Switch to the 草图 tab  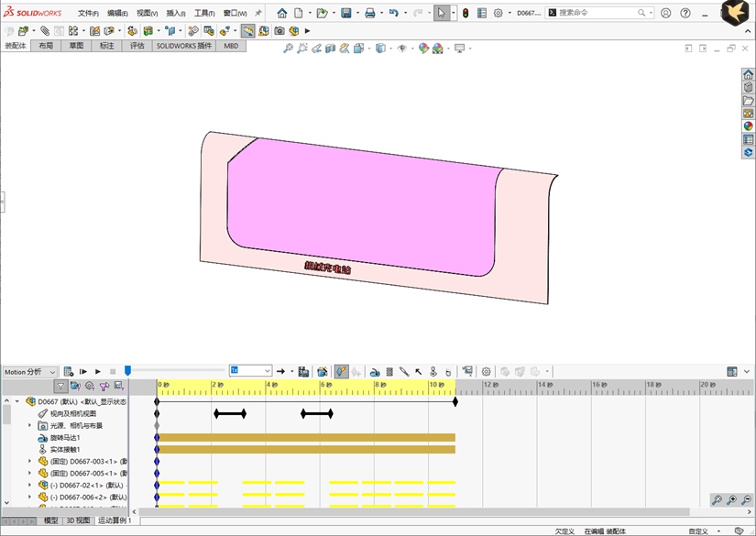76,46
